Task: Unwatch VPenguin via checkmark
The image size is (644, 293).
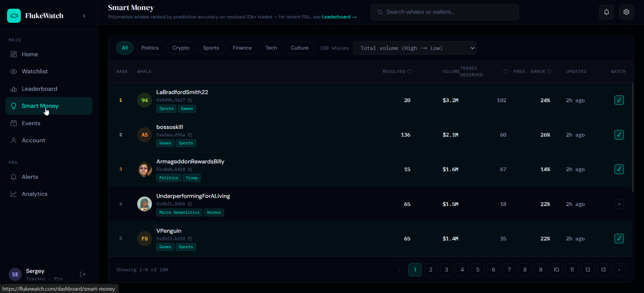Action: (x=619, y=239)
